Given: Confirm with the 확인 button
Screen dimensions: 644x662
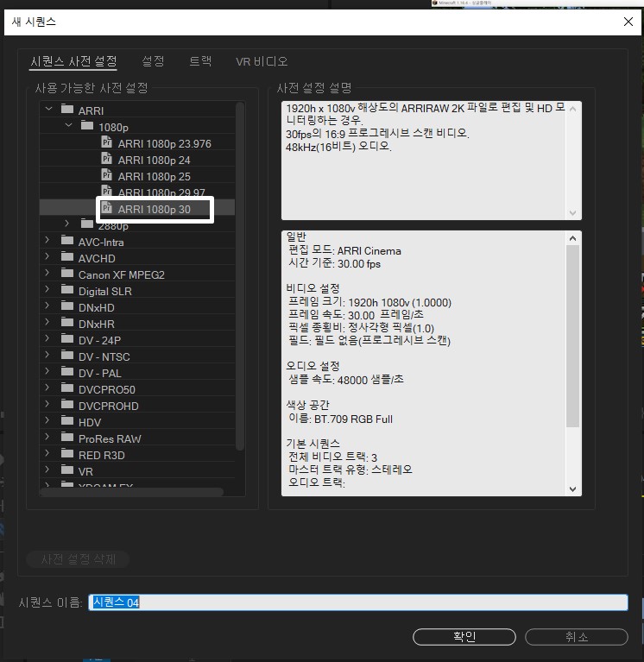Looking at the screenshot, I should (x=464, y=637).
